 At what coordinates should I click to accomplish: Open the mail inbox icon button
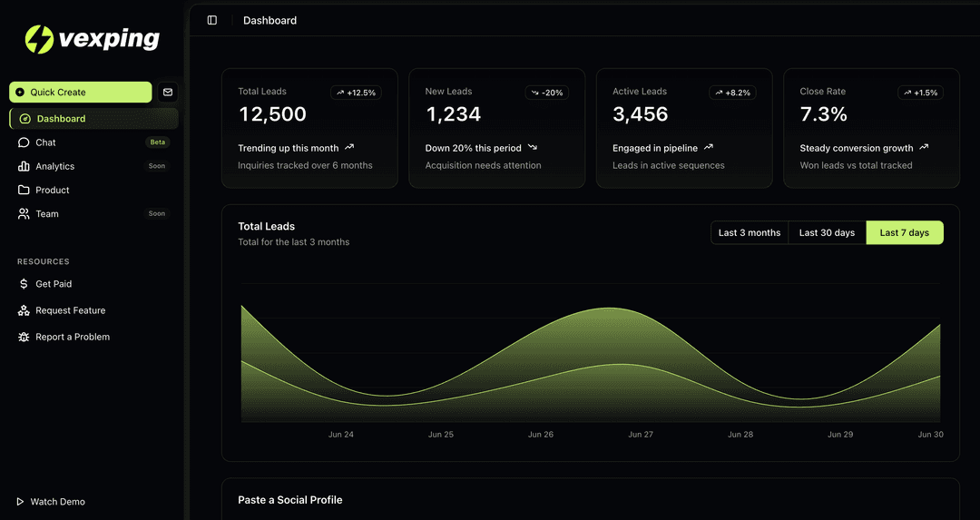pos(168,93)
